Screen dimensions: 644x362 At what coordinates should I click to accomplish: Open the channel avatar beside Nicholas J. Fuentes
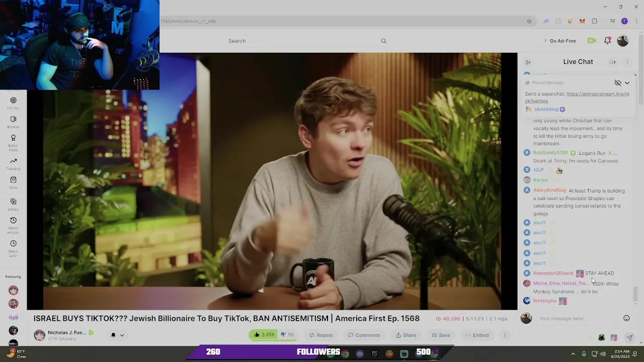pyautogui.click(x=39, y=335)
